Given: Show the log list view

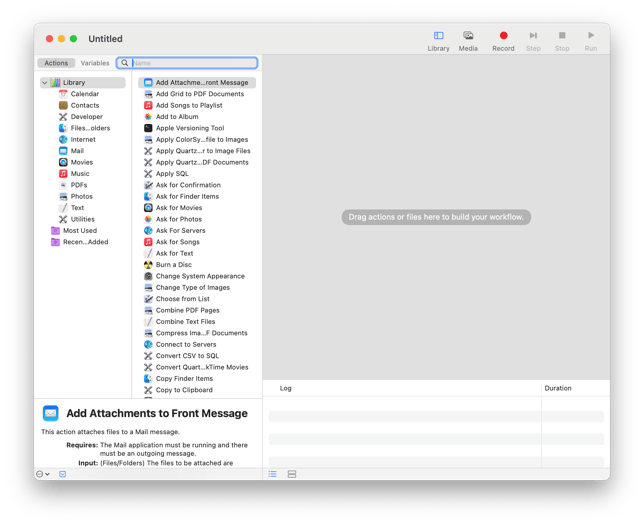Looking at the screenshot, I should pos(272,474).
